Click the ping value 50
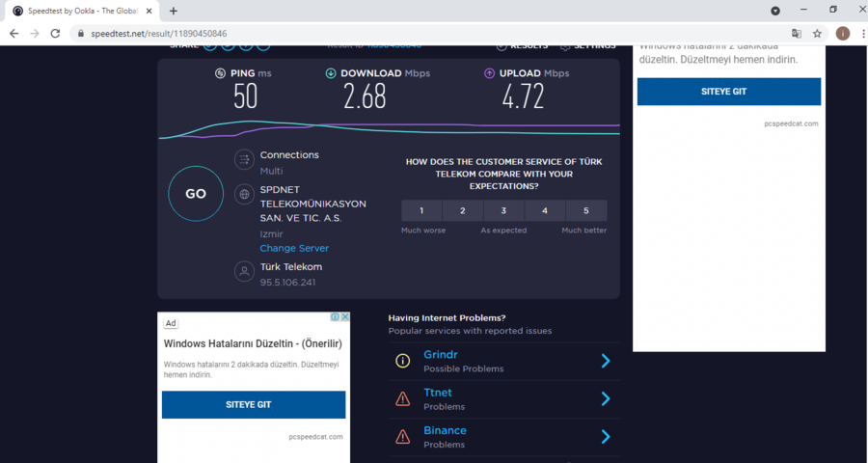The width and height of the screenshot is (868, 463). click(x=245, y=96)
